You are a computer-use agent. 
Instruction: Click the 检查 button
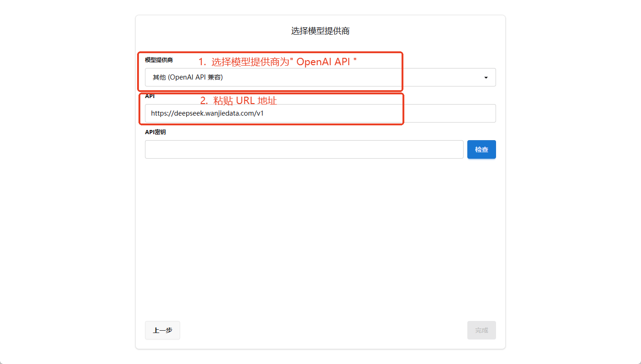[482, 149]
